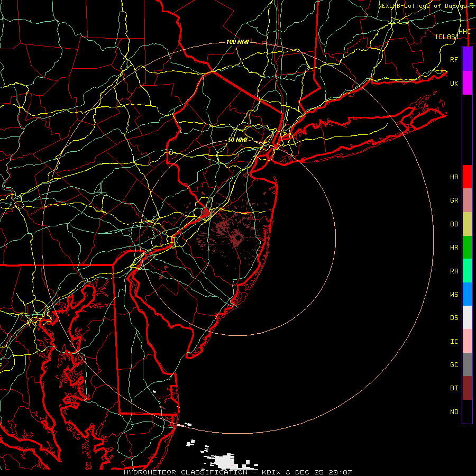Click the green HR legend swatch
Image resolution: width=476 pixels, height=476 pixels.
click(467, 247)
